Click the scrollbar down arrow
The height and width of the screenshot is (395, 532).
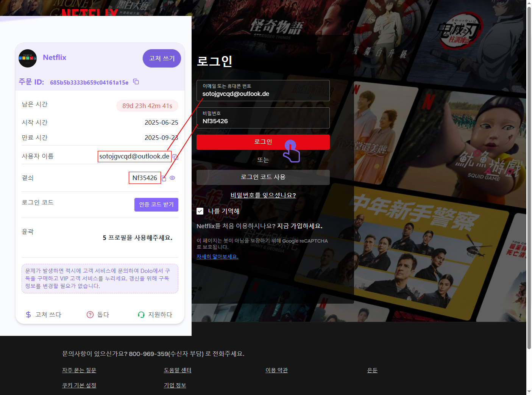529,392
